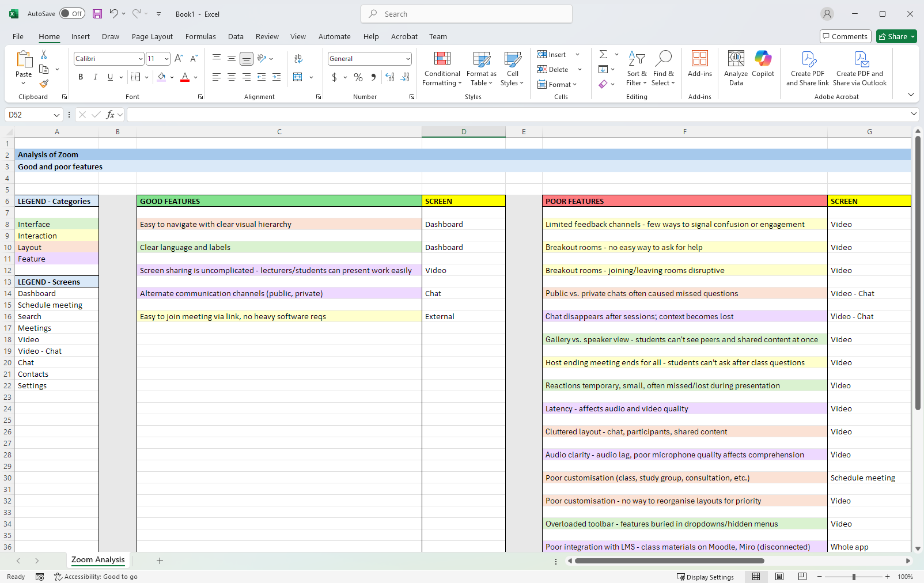Toggle Underline formatting

tap(110, 77)
